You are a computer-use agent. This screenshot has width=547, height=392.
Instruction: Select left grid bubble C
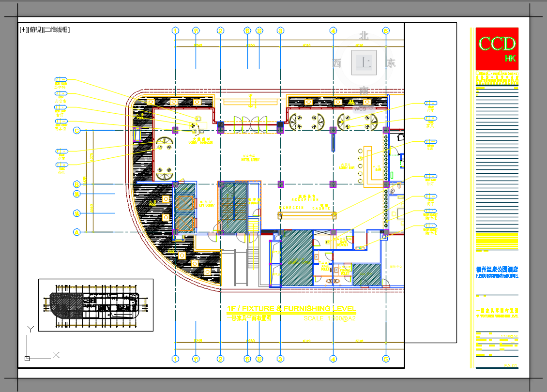point(77,131)
